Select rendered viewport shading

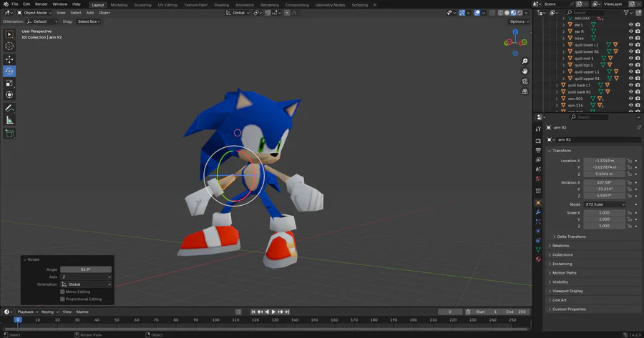(x=519, y=13)
